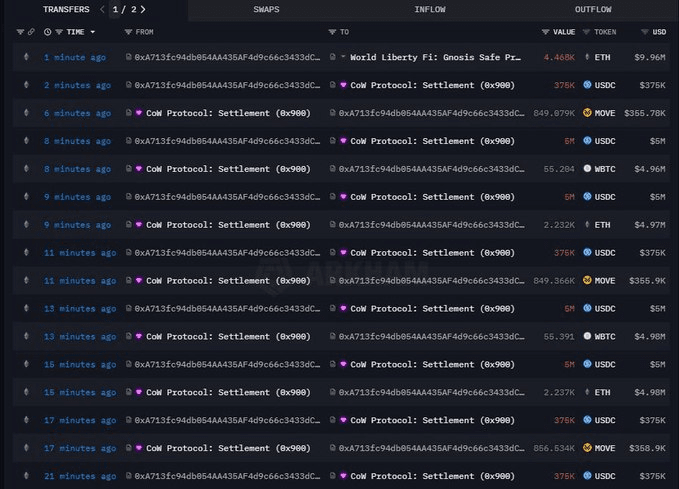Expand the chevron before World Liberty Fi
The width and height of the screenshot is (679, 489).
(x=344, y=57)
